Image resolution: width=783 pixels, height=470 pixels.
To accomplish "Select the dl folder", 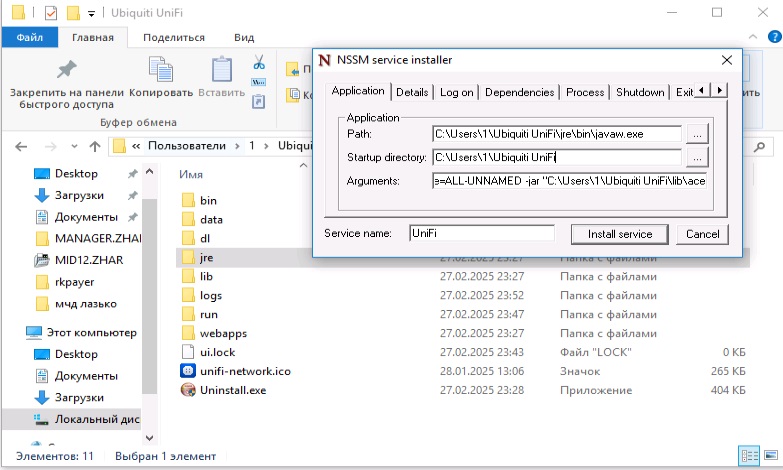I will click(x=205, y=239).
